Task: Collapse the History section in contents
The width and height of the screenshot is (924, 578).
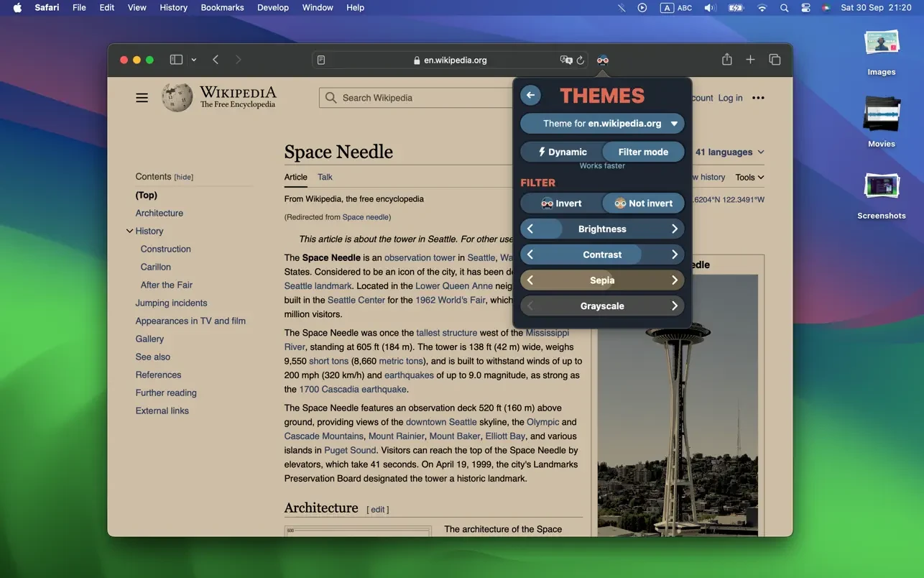Action: [129, 231]
